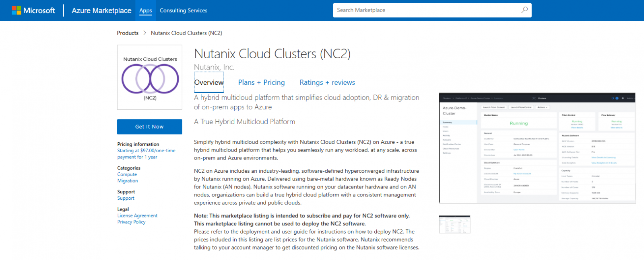Open the Ratings + reviews tab
644x260 pixels.
click(327, 82)
